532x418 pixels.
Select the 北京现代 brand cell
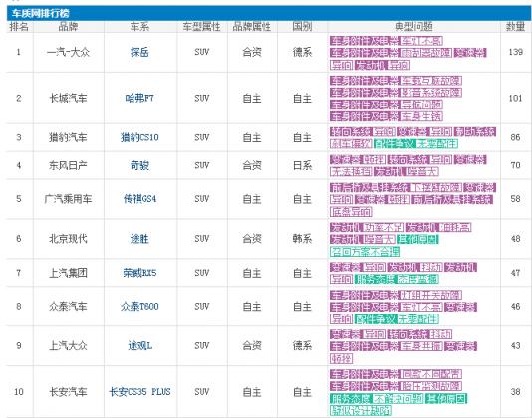tap(68, 239)
